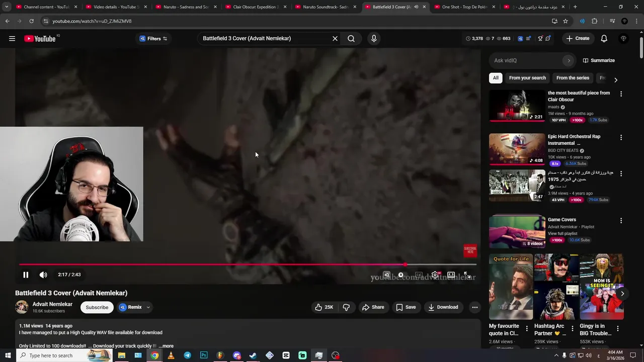Open the 'My favourite quote' Short

click(x=511, y=287)
